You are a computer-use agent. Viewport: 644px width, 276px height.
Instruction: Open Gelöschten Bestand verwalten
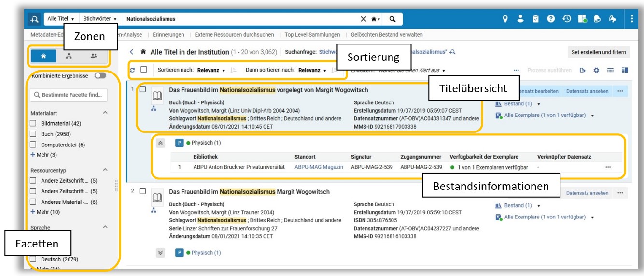(x=387, y=35)
